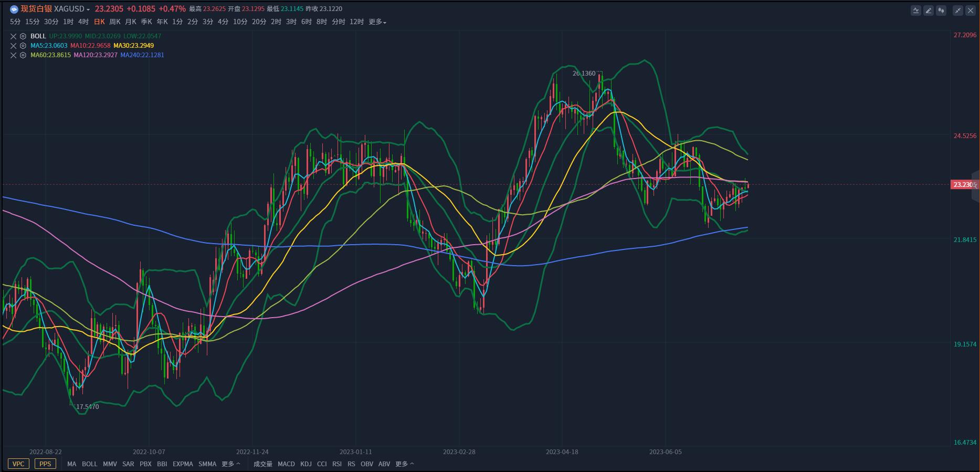Switch to 周K weekly candles

[x=115, y=22]
